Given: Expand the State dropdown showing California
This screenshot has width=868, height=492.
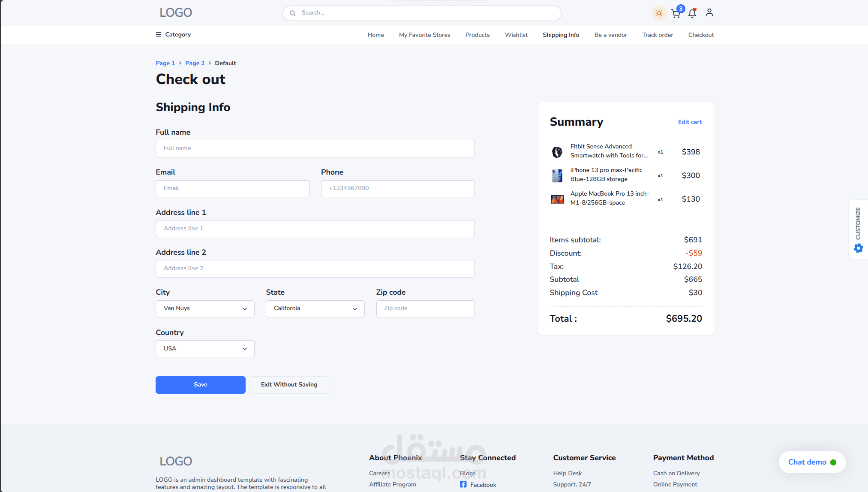Looking at the screenshot, I should click(315, 308).
